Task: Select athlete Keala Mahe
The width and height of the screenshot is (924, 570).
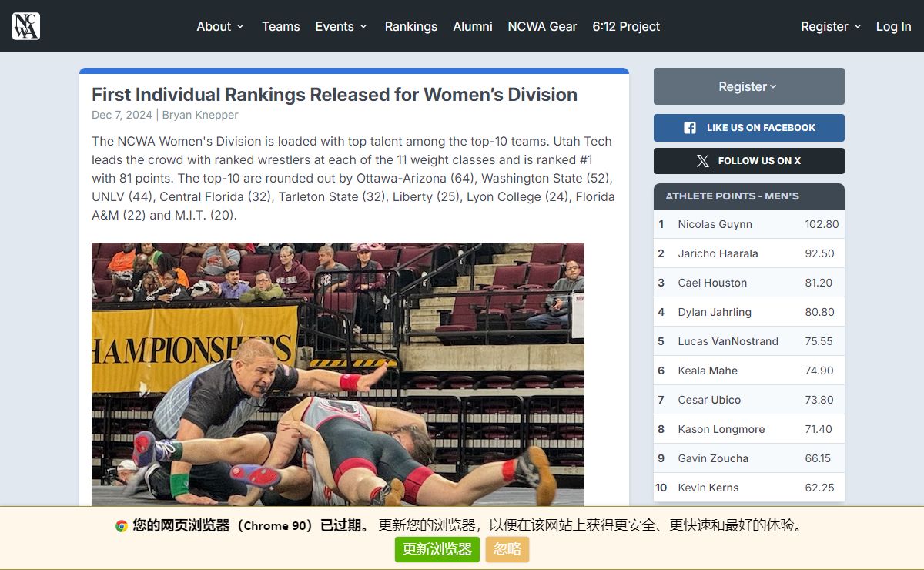Action: pos(708,370)
